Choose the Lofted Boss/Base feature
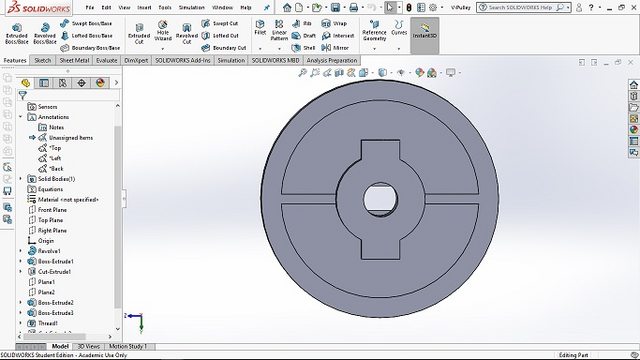 [x=87, y=36]
